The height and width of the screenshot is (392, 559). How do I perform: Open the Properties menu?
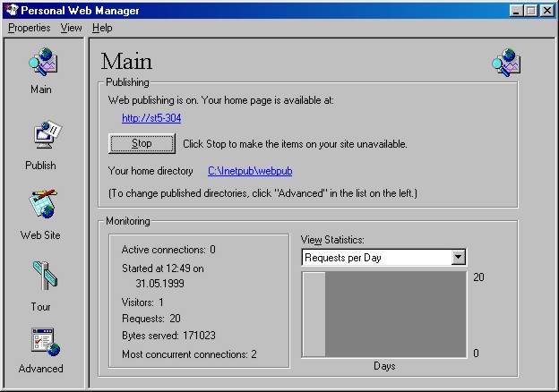point(30,28)
